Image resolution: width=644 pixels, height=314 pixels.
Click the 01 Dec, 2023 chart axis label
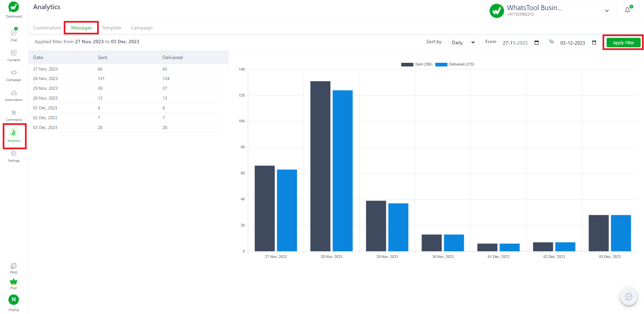pos(498,257)
